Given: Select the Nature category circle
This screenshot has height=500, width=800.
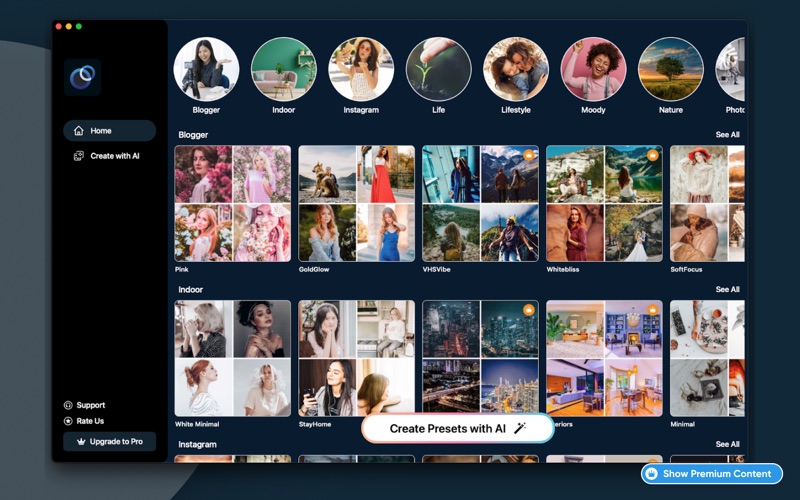Looking at the screenshot, I should click(671, 69).
